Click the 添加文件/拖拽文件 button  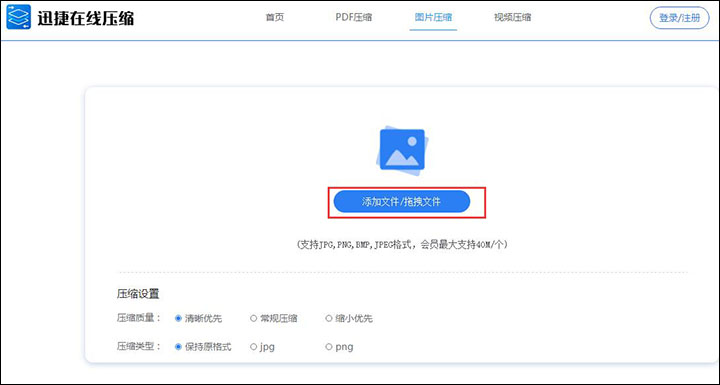402,202
